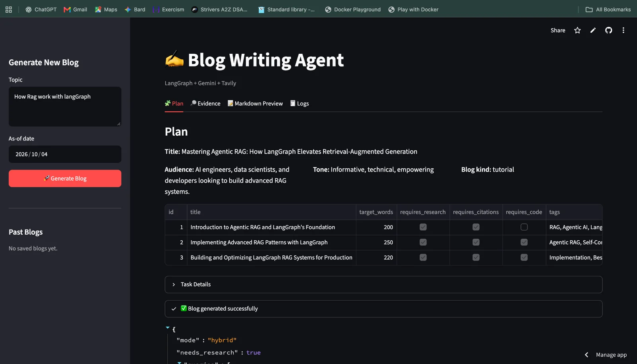Image resolution: width=637 pixels, height=364 pixels.
Task: Click the requires_citations column header
Action: coord(476,212)
